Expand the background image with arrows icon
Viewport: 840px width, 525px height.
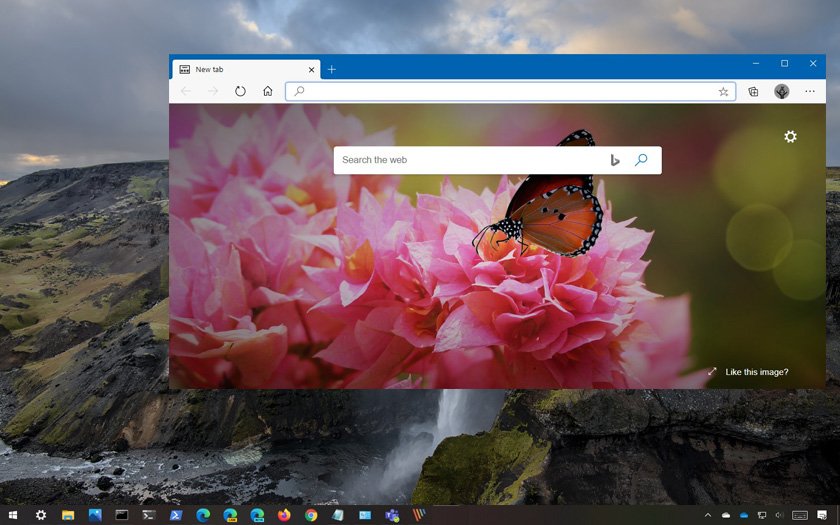point(712,372)
